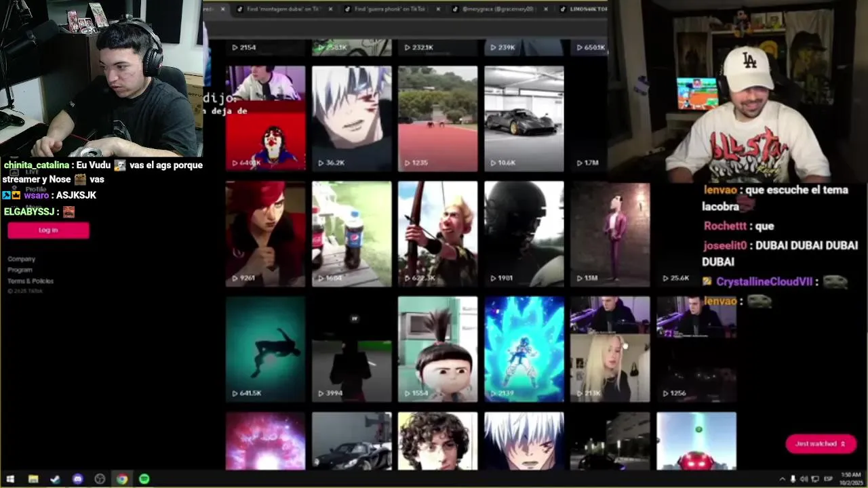Open the dark streamer video with 1256 views

[696, 349]
